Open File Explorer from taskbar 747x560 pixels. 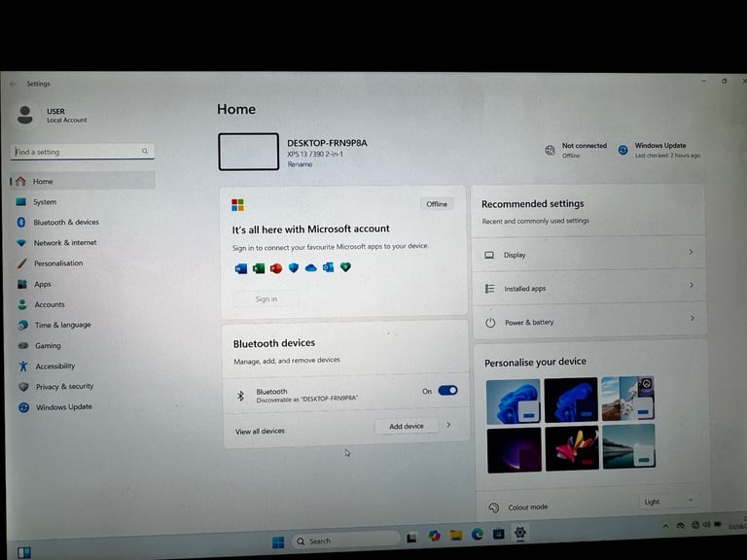pyautogui.click(x=456, y=536)
